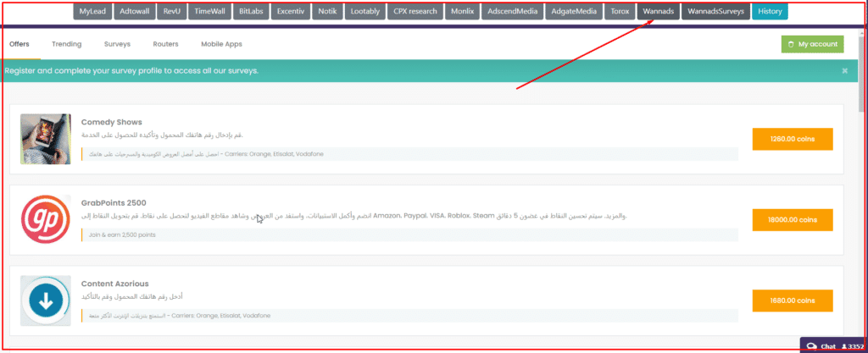Click the Content Azorious carriers line
The image size is (868, 353).
click(x=180, y=316)
